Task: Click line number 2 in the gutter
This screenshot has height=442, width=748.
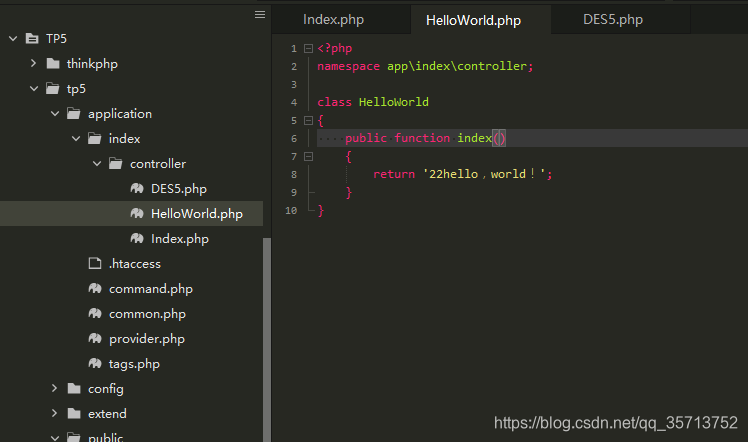Action: click(x=294, y=67)
